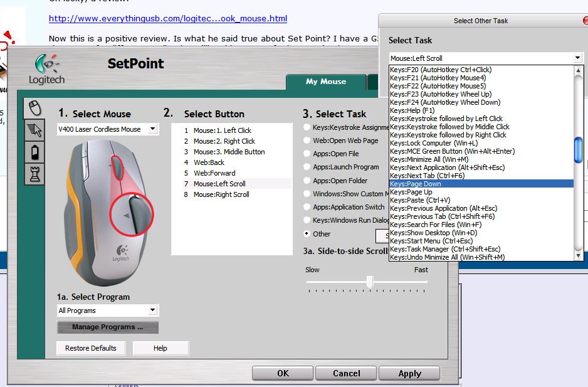The image size is (588, 387).
Task: Open the V400 Laser Cordless Mouse dropdown
Action: pos(108,129)
